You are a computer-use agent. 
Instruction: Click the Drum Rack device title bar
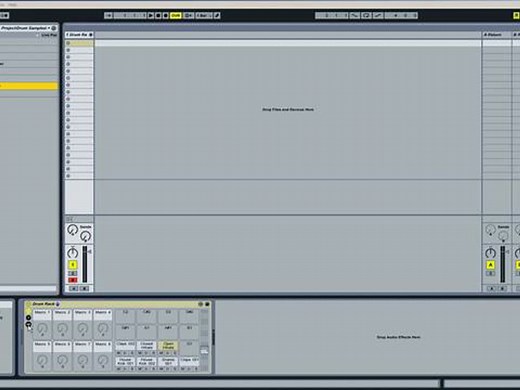click(118, 304)
